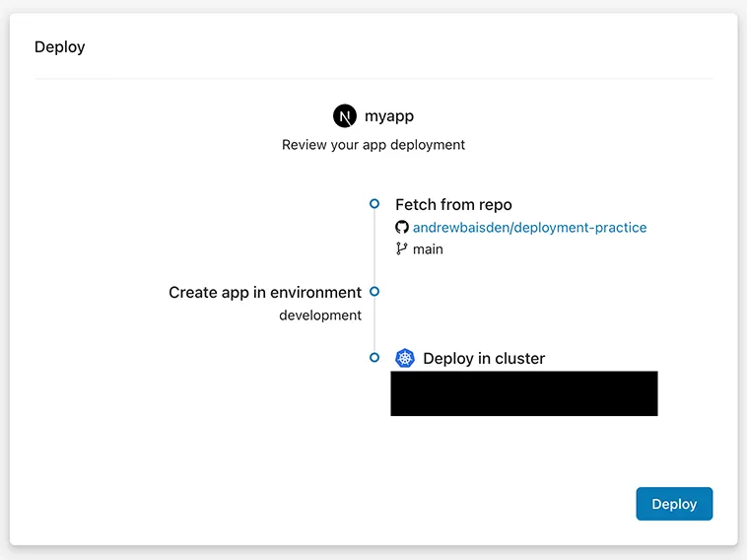Click the 'main' branch name
This screenshot has width=747, height=560.
coord(428,249)
